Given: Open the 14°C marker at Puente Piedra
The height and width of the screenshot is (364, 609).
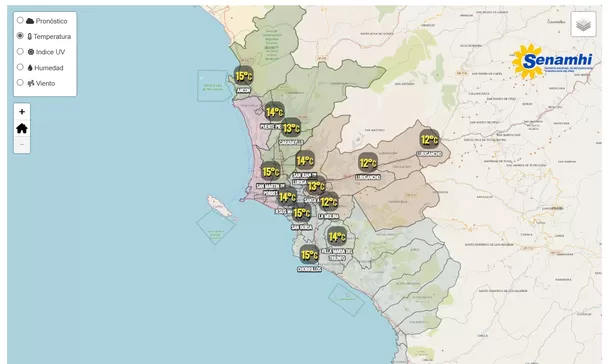Looking at the screenshot, I should 274,112.
